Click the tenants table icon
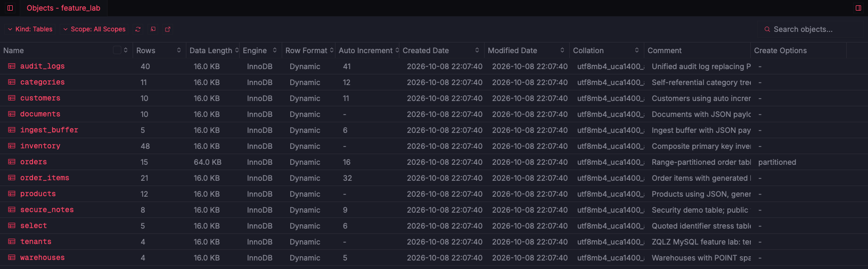The image size is (868, 269). pyautogui.click(x=12, y=242)
